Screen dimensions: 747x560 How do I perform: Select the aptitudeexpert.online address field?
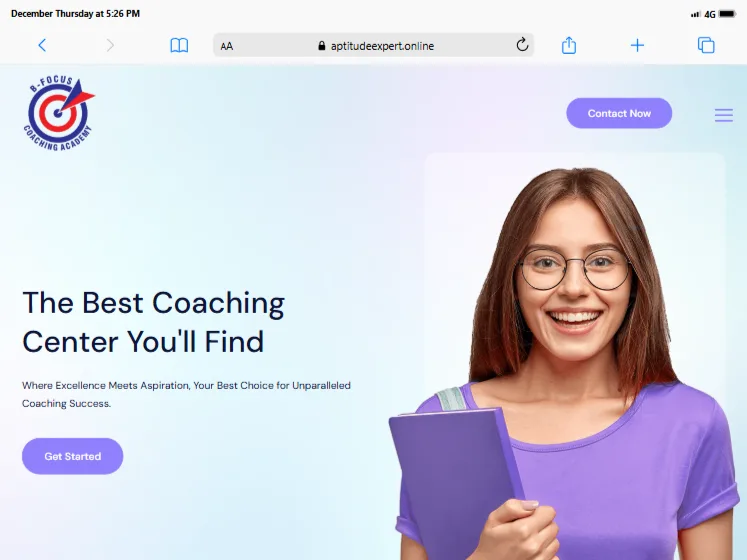374,45
